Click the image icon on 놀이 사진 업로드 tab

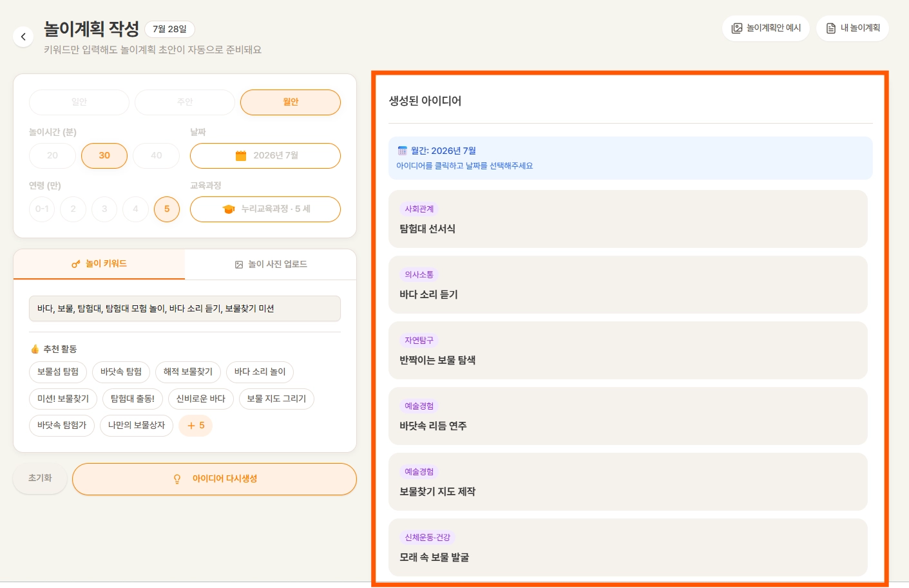239,265
